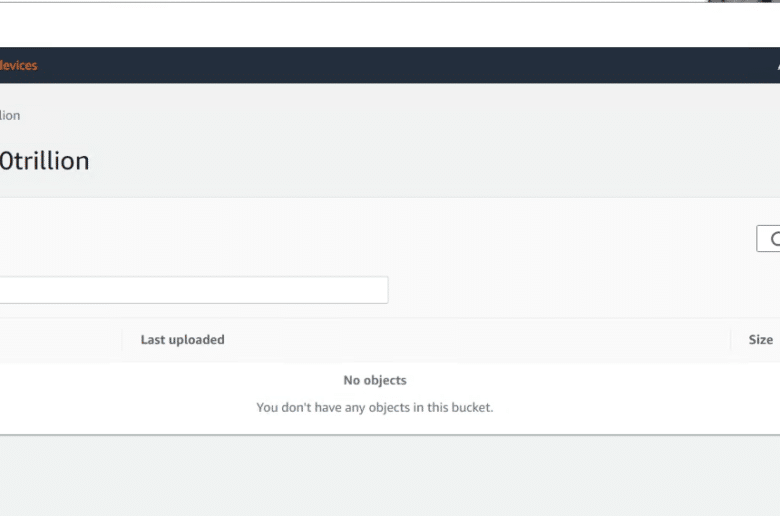Click the 0trillion bucket title
Viewport: 780px width, 516px height.
tap(45, 161)
